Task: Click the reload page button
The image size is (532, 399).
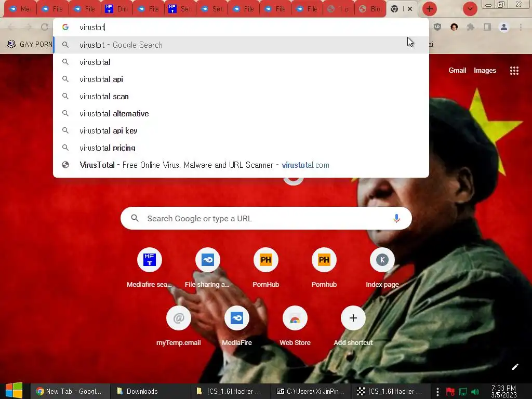Action: click(x=45, y=27)
